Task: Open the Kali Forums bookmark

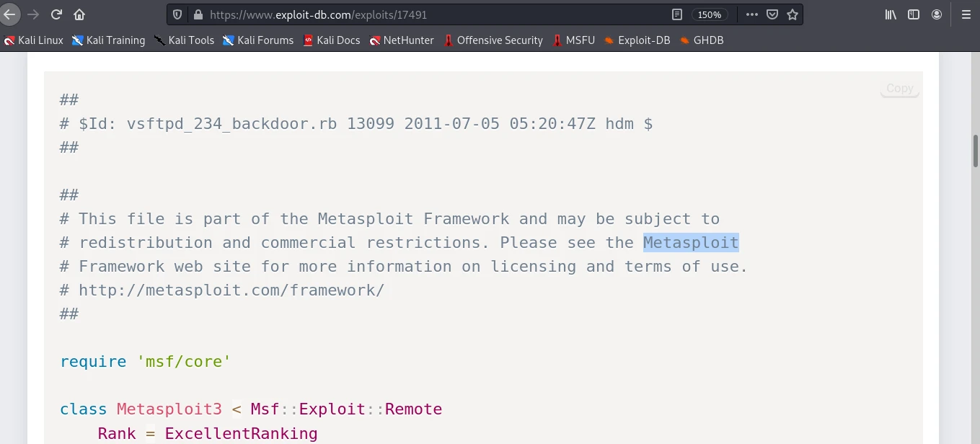Action: (x=258, y=40)
